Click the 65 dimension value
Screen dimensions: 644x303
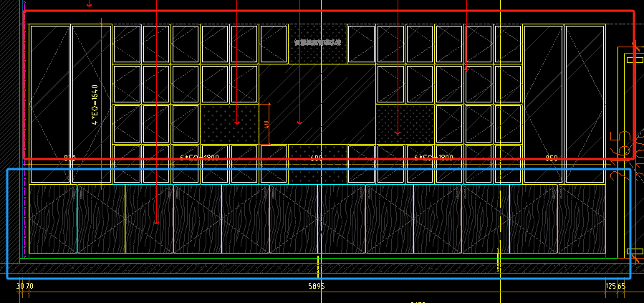click(621, 287)
